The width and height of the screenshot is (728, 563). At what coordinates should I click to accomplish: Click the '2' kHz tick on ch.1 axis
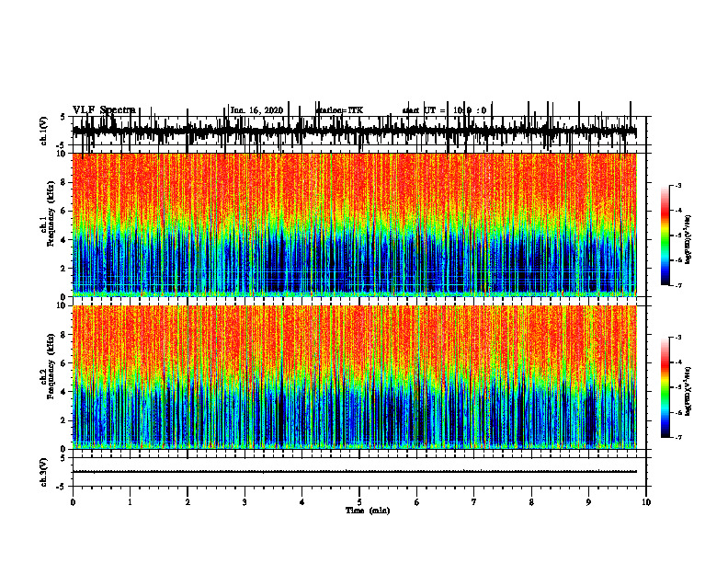64,269
